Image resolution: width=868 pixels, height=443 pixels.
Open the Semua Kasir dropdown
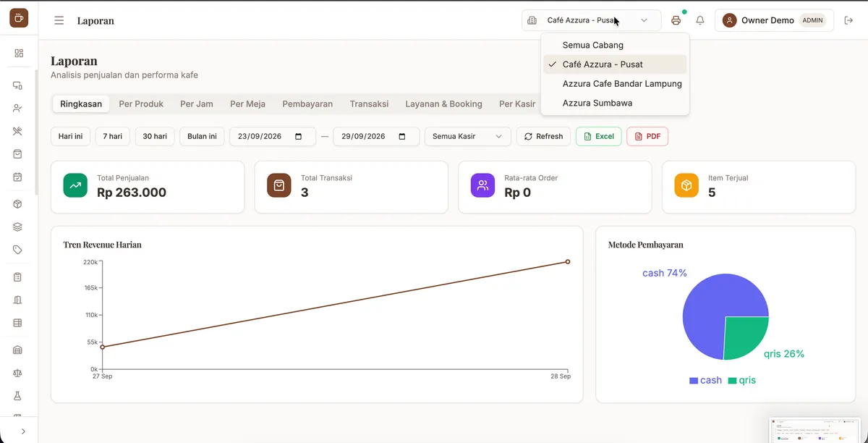pos(468,136)
